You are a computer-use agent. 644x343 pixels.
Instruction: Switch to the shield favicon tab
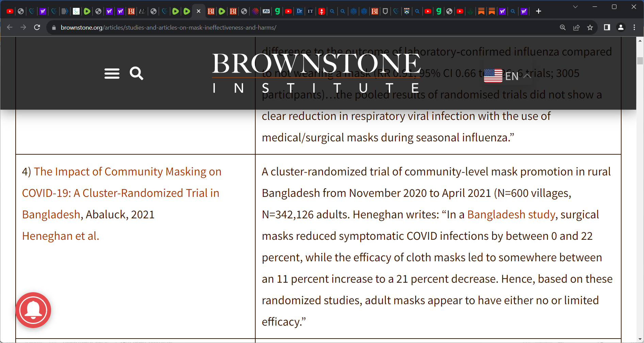(385, 11)
